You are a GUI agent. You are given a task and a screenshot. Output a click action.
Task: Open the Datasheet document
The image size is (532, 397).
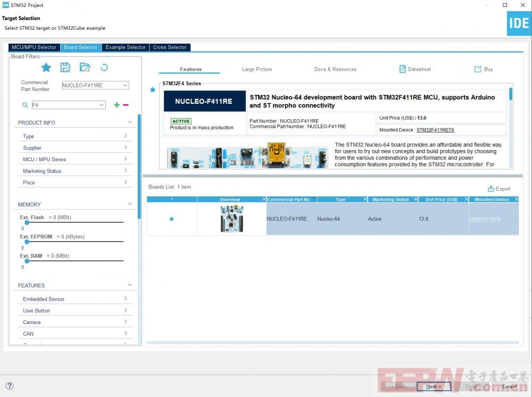pos(415,69)
